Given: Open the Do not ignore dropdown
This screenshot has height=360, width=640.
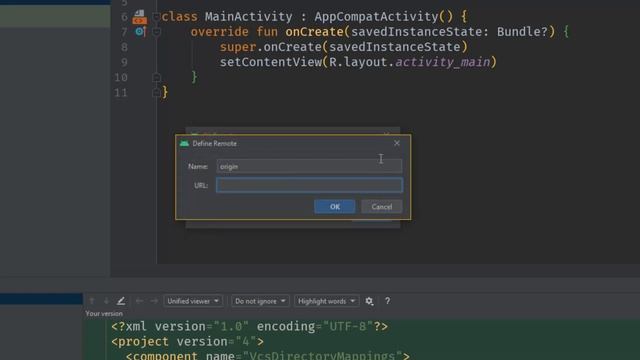Looking at the screenshot, I should point(260,301).
